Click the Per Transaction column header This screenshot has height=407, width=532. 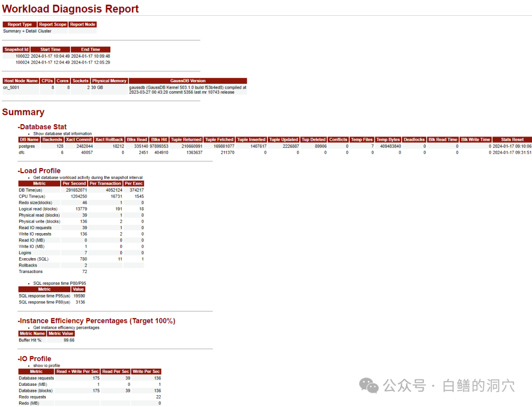[105, 183]
